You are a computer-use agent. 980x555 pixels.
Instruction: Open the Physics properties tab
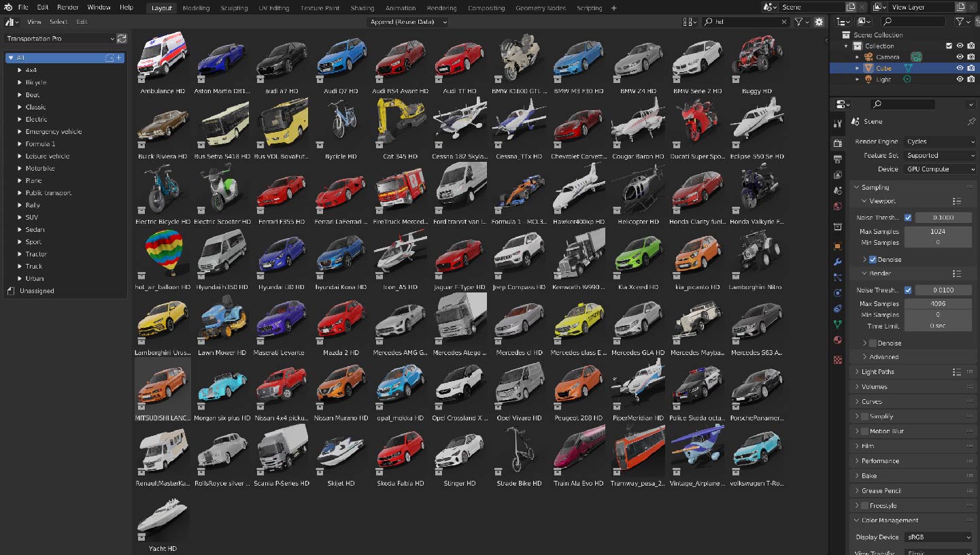(838, 293)
